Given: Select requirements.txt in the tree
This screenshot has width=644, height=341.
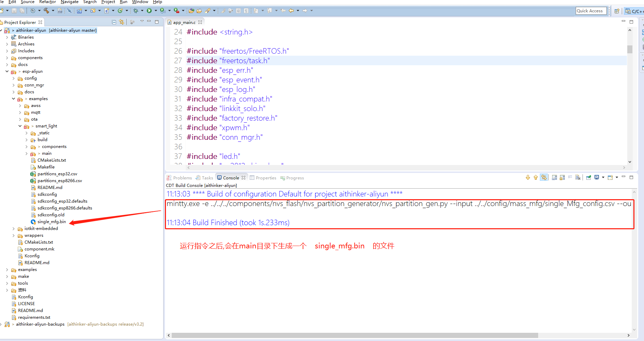Looking at the screenshot, I should (x=34, y=317).
